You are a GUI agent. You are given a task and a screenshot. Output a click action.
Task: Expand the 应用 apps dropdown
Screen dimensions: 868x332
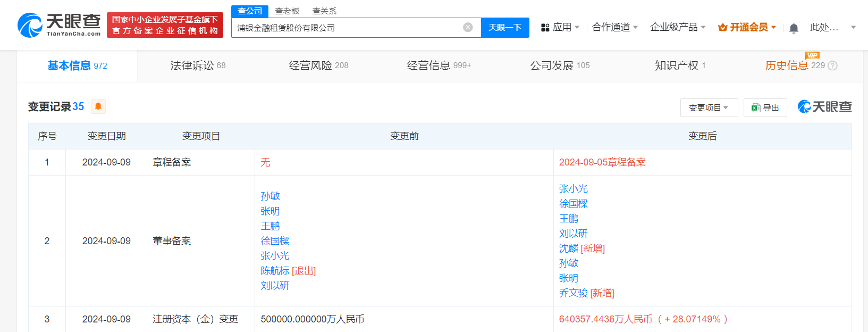coord(560,27)
